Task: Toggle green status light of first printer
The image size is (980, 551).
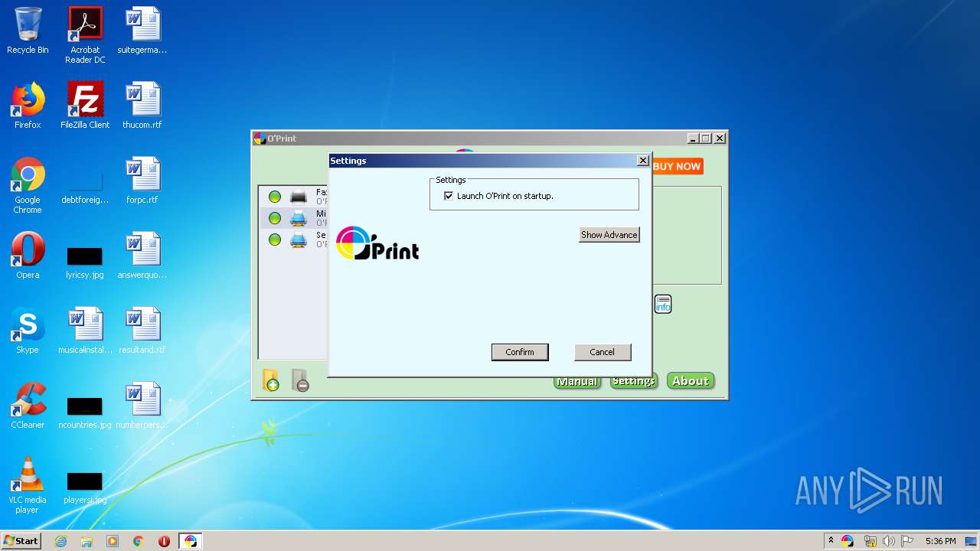Action: click(x=275, y=197)
